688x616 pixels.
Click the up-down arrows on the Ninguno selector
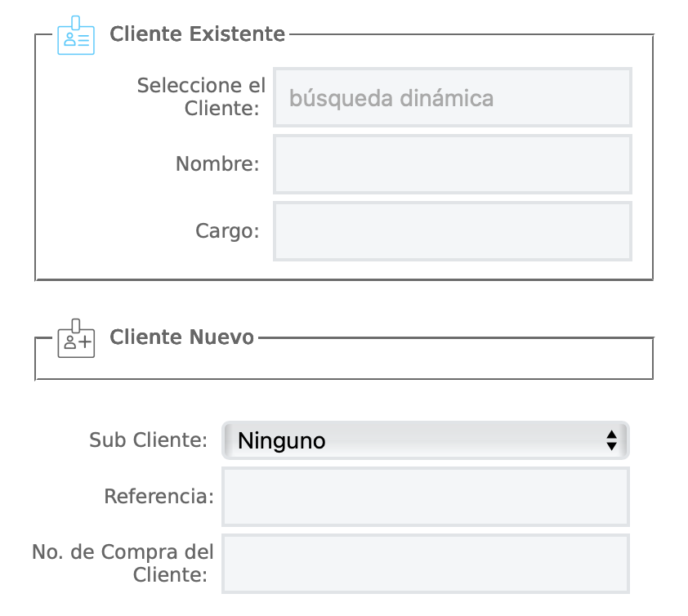tap(610, 440)
